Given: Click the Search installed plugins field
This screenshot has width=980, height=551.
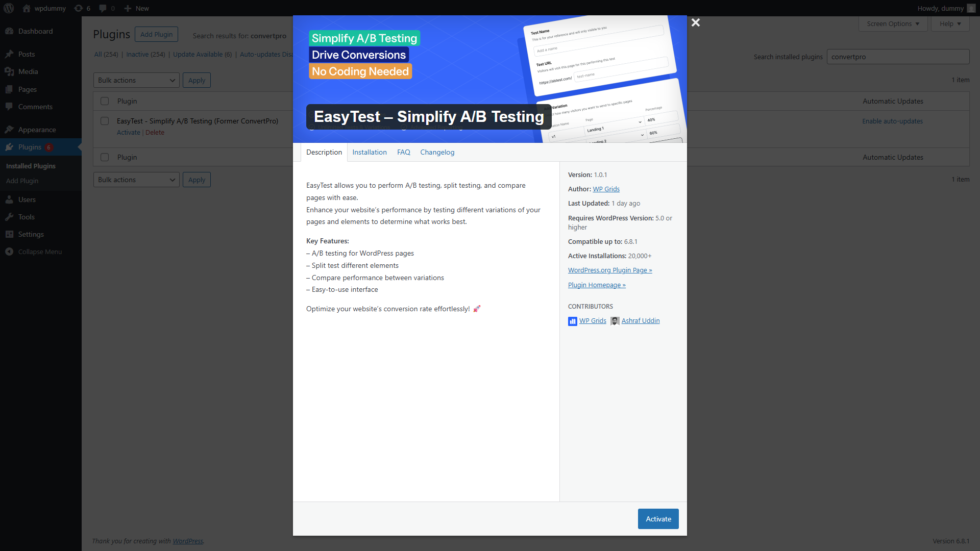Looking at the screenshot, I should click(x=898, y=57).
